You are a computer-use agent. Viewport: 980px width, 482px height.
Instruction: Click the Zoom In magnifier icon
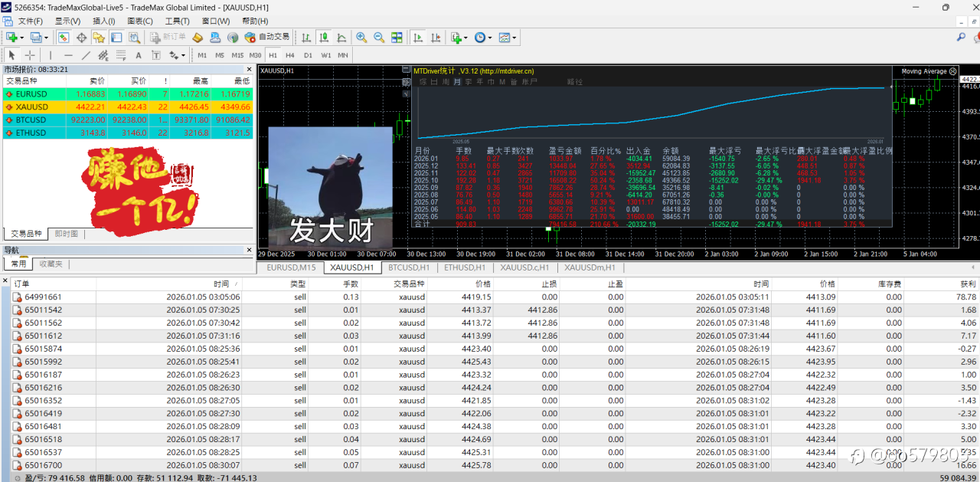361,37
